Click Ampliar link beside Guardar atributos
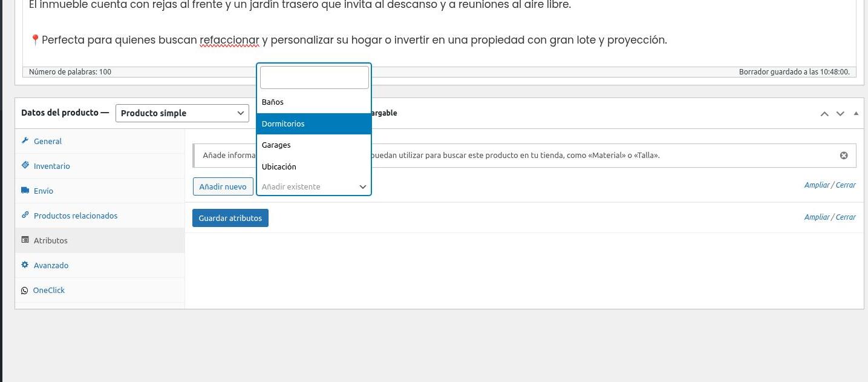The height and width of the screenshot is (382, 868). click(817, 217)
